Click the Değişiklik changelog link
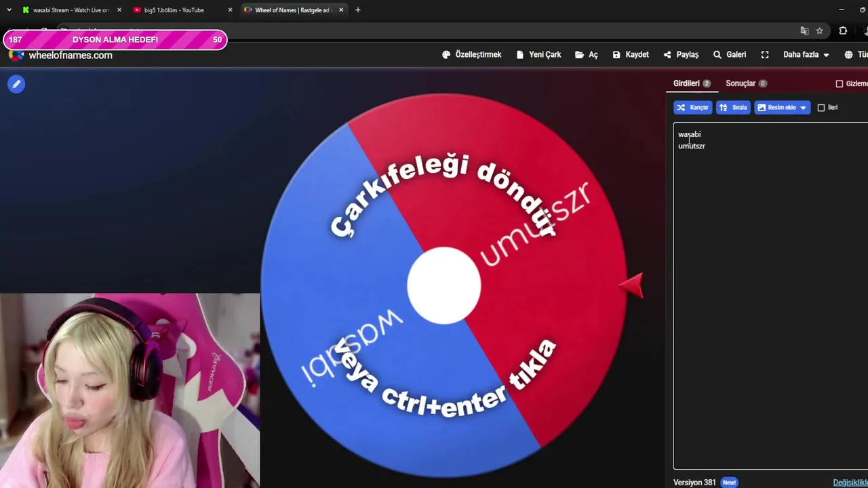This screenshot has height=488, width=868. 850,483
